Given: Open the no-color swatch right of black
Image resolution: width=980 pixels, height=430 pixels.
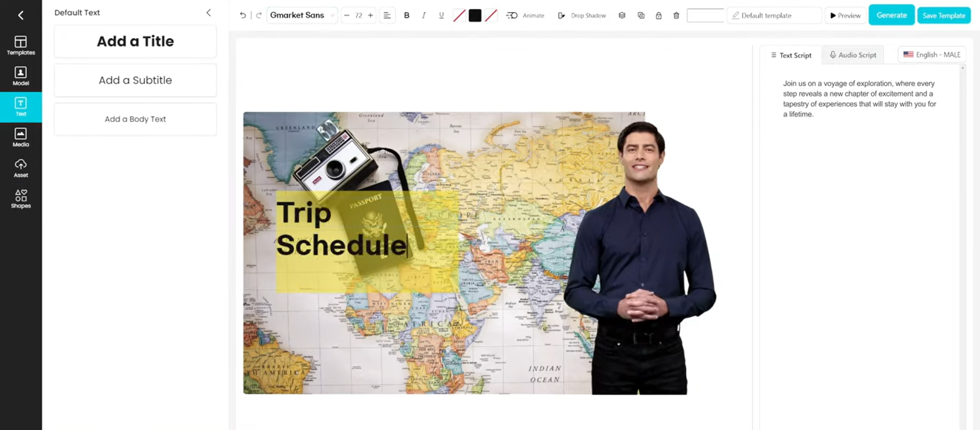Looking at the screenshot, I should (491, 15).
